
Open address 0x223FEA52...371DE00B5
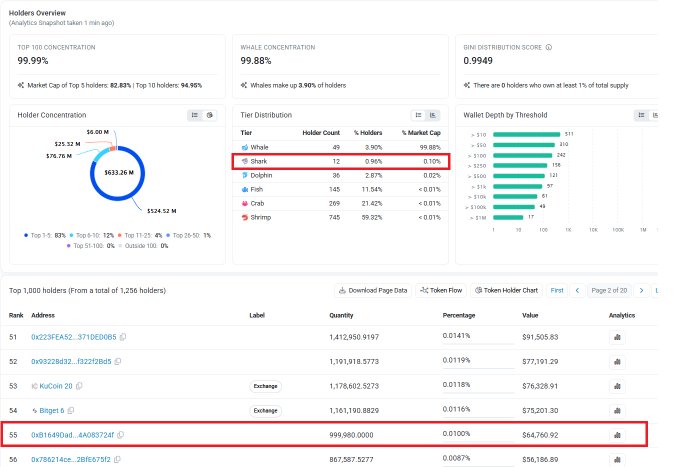click(74, 337)
